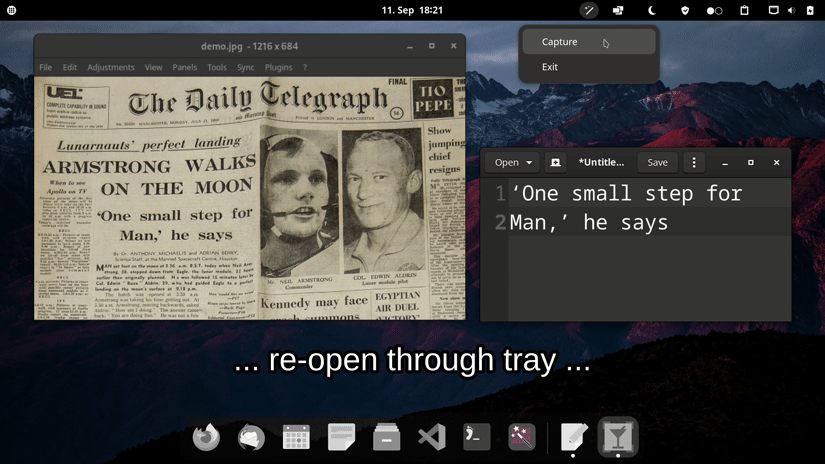825x464 pixels.
Task: Click the shield tray icon
Action: tap(685, 10)
